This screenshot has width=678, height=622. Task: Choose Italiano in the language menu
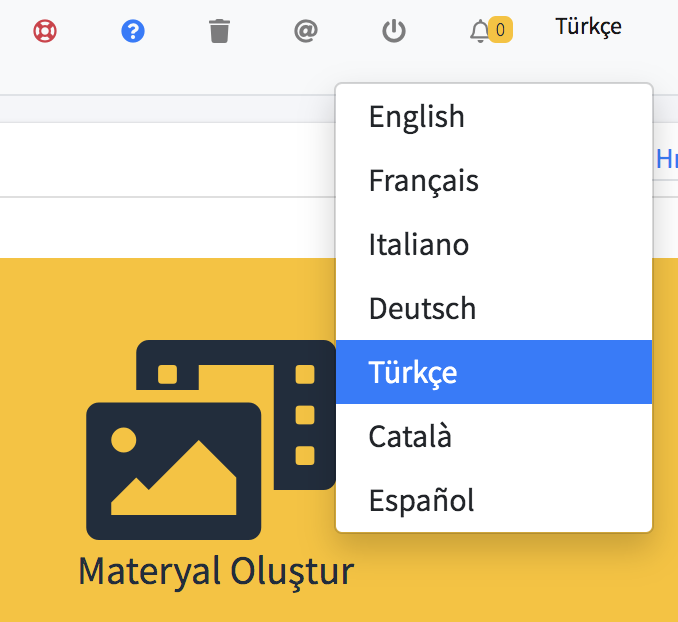click(x=494, y=244)
